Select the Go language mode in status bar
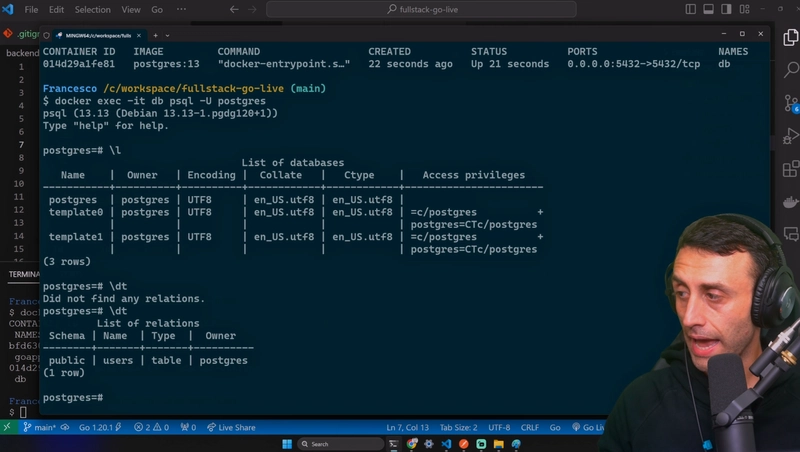800x452 pixels. click(555, 428)
